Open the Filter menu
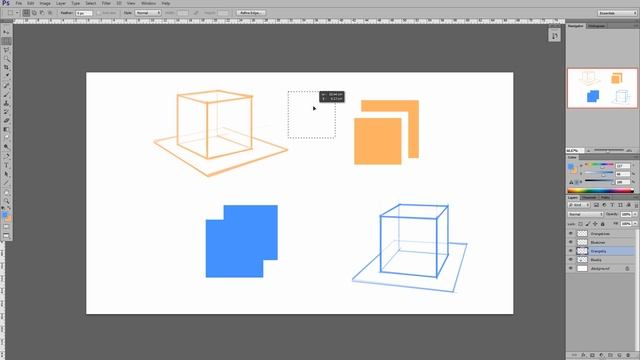 (x=106, y=3)
